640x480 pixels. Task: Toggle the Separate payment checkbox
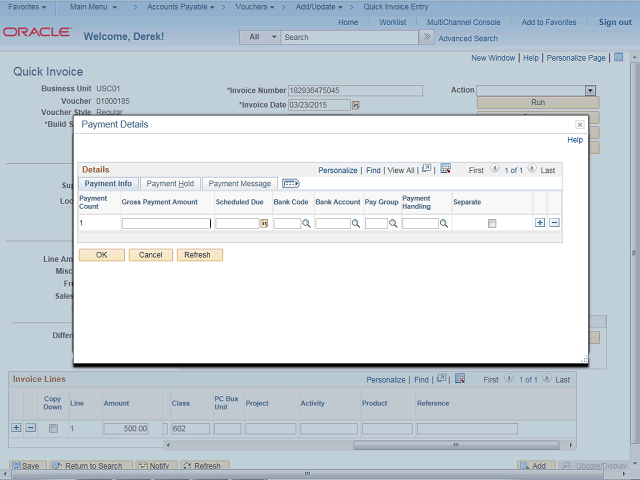[492, 224]
